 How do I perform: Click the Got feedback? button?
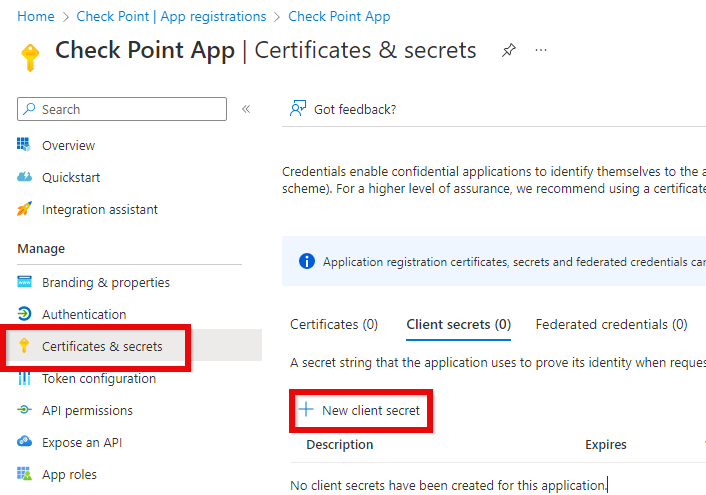(x=343, y=109)
